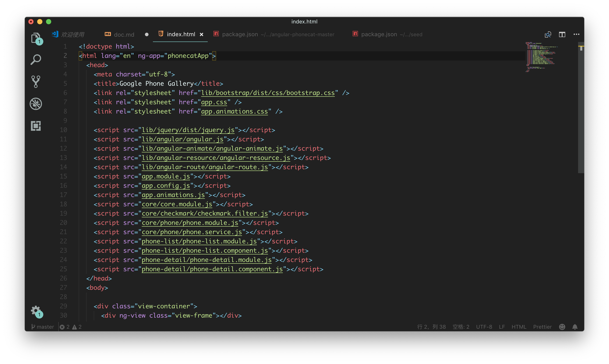Open the phone-list.component.js link
The height and width of the screenshot is (364, 609).
point(205,251)
